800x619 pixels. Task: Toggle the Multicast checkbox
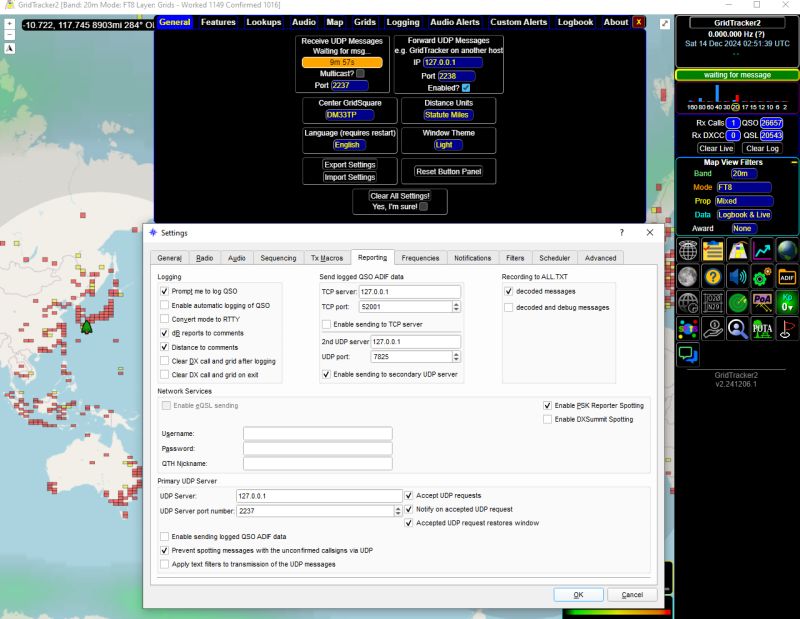tap(360, 73)
